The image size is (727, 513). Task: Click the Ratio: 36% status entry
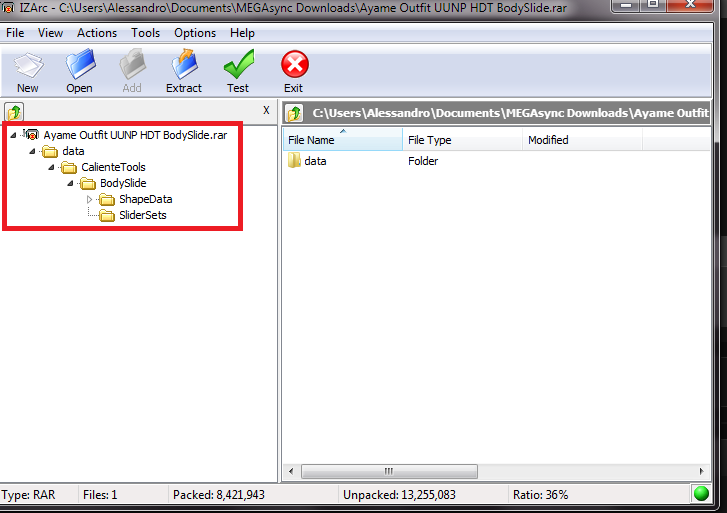(x=541, y=495)
